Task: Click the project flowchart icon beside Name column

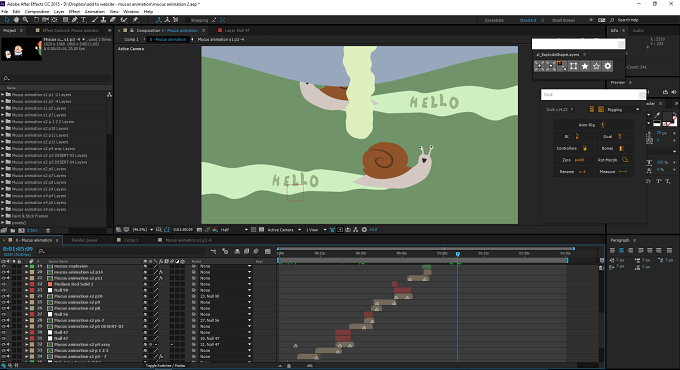Action: 109,94
